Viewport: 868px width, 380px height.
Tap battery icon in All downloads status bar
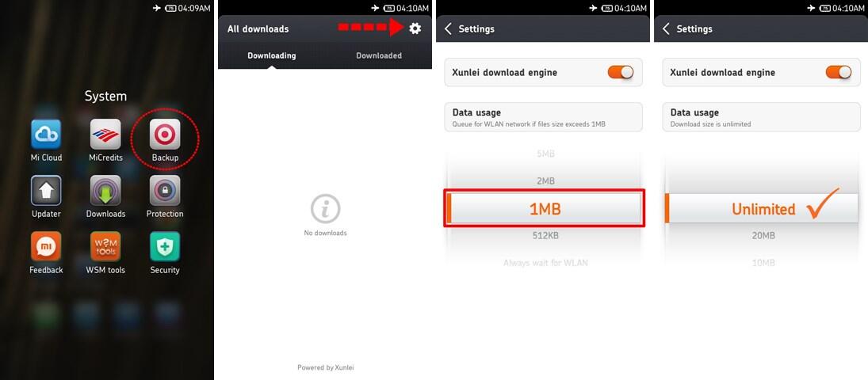389,8
